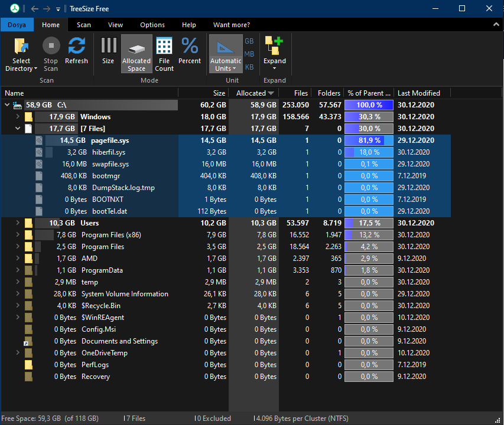Click the Documents and Settings shortcut icon
Image resolution: width=504 pixels, height=425 pixels.
[x=28, y=341]
